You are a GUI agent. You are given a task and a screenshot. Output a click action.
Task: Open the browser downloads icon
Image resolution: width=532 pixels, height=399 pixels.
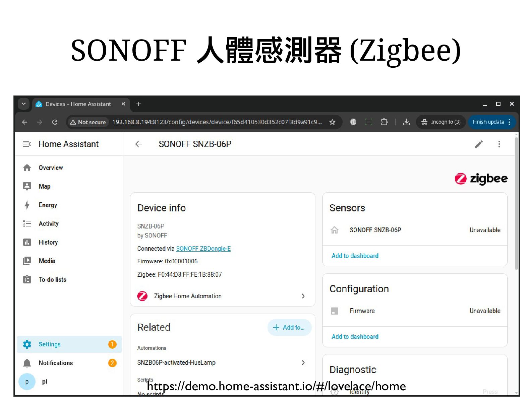(x=407, y=122)
